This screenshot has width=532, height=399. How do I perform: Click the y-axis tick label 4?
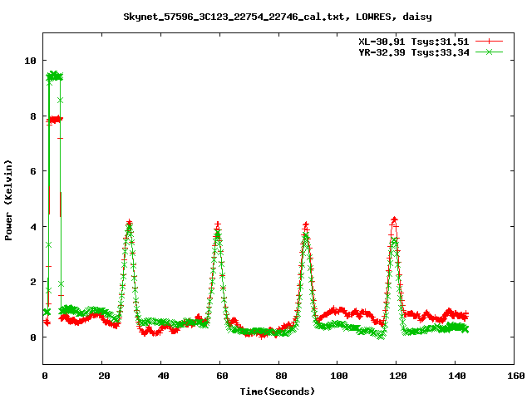pos(33,227)
